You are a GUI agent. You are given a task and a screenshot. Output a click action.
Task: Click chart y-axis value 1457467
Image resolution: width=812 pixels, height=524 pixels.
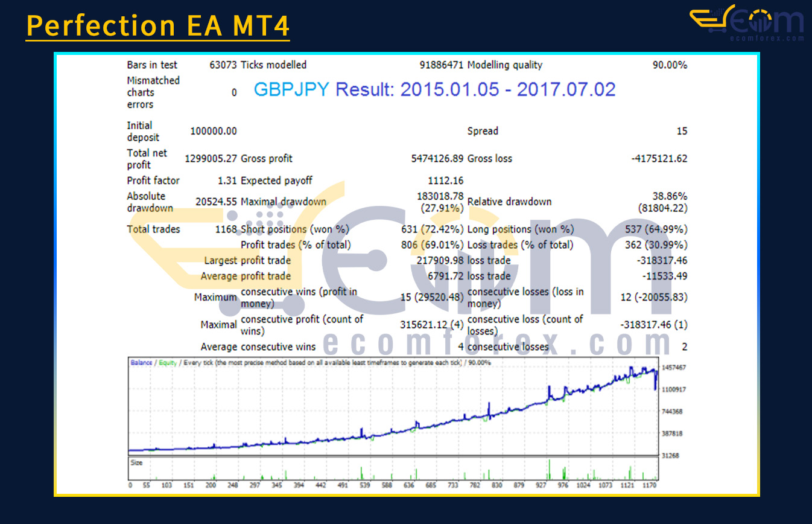coord(673,367)
